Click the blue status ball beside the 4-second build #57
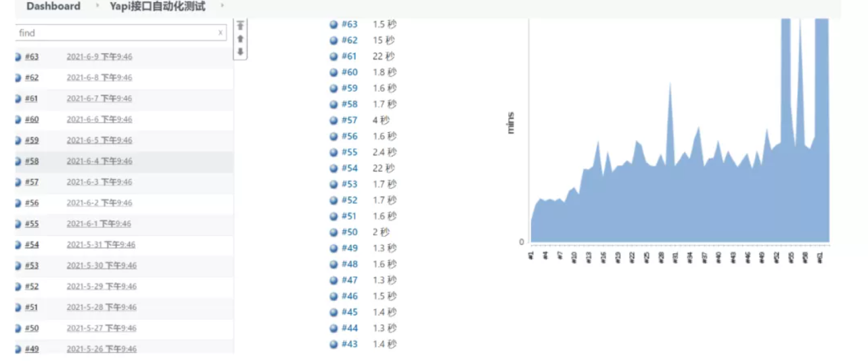868x364 pixels. pos(334,120)
